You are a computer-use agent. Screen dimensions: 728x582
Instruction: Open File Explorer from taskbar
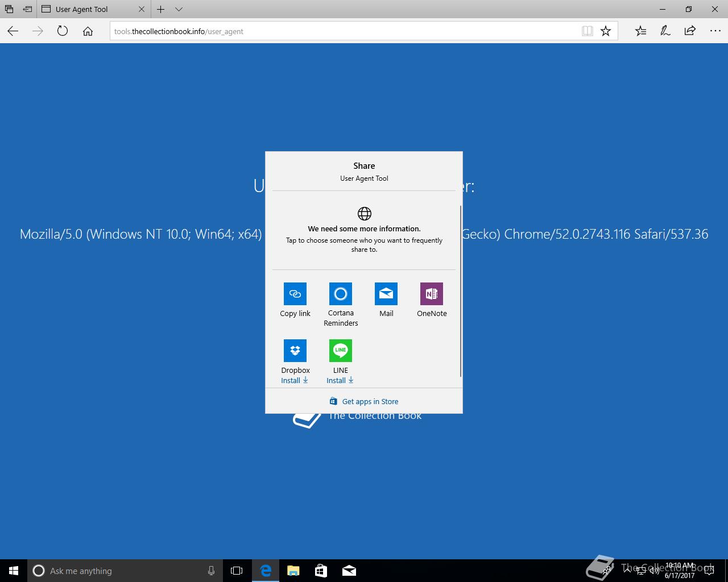293,571
